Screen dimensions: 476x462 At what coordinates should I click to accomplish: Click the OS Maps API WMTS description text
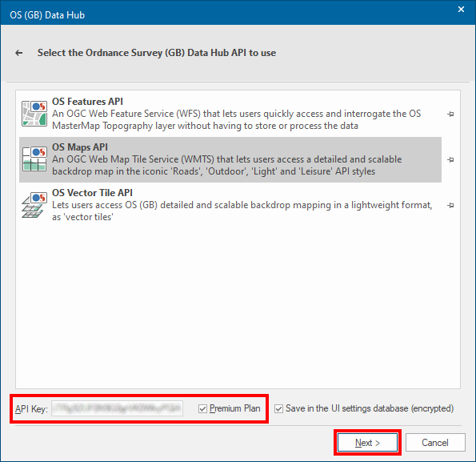226,165
